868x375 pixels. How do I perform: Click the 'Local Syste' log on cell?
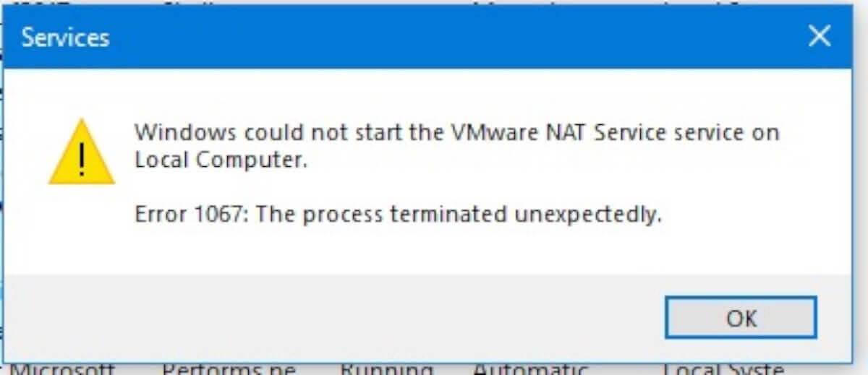click(723, 368)
